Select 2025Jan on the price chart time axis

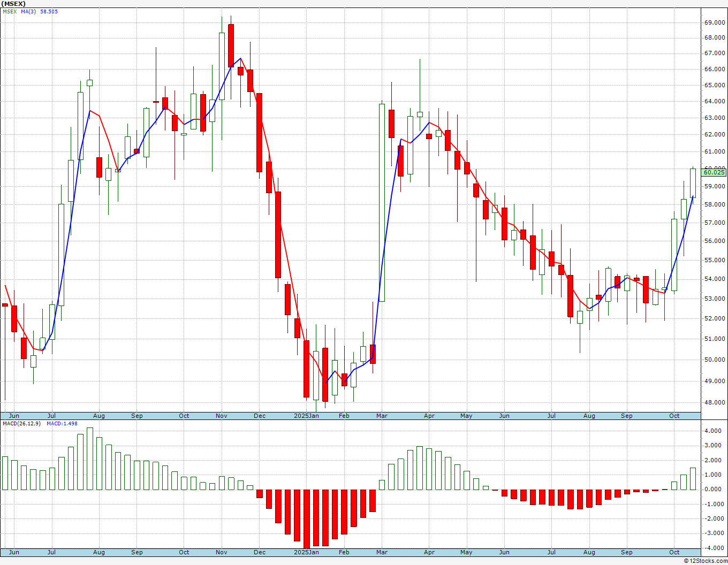click(x=307, y=416)
